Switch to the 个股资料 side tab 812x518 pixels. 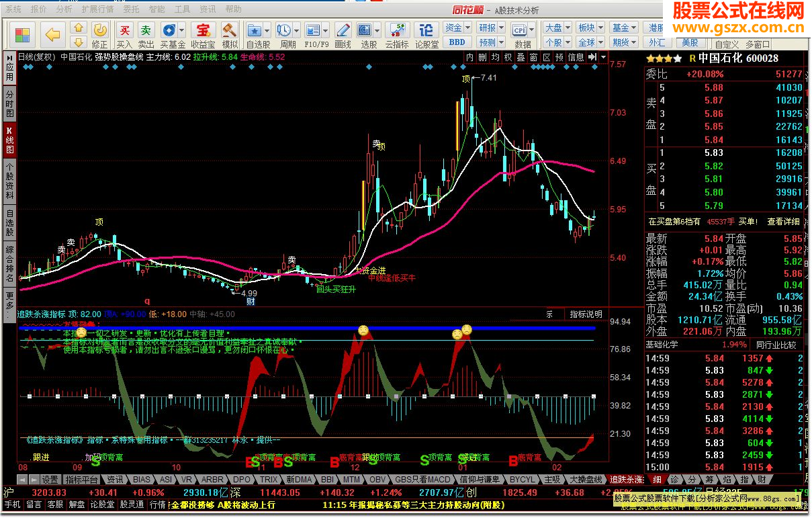click(x=9, y=181)
